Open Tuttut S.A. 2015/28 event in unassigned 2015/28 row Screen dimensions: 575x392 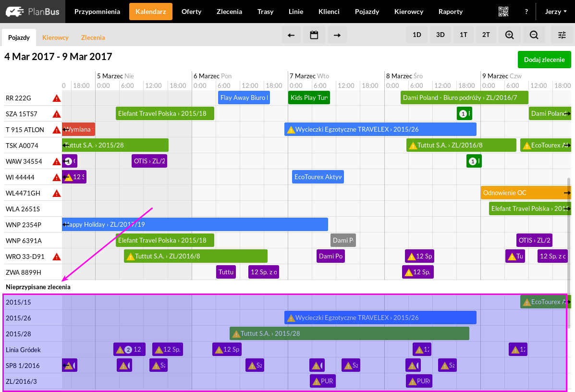tap(350, 333)
